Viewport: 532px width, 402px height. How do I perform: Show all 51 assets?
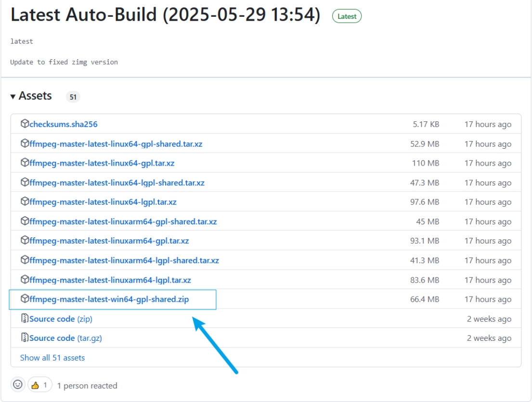(52, 358)
